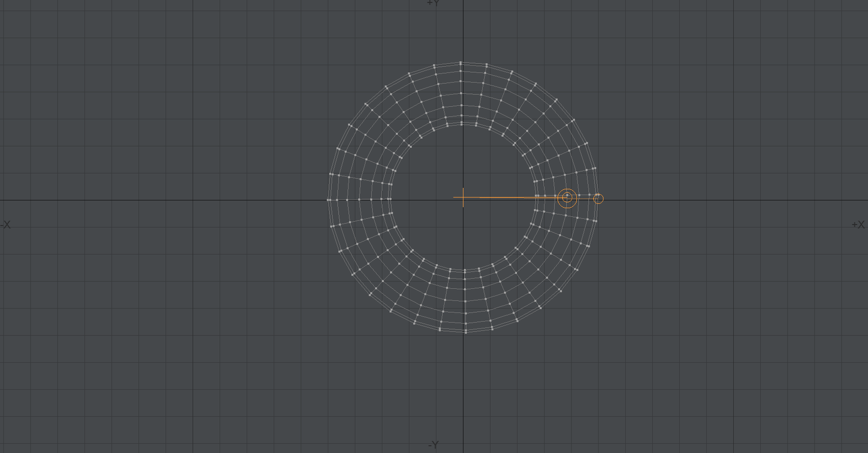Screen dimensions: 868x453
Task: Click the +Y axis label
Action: 433,3
